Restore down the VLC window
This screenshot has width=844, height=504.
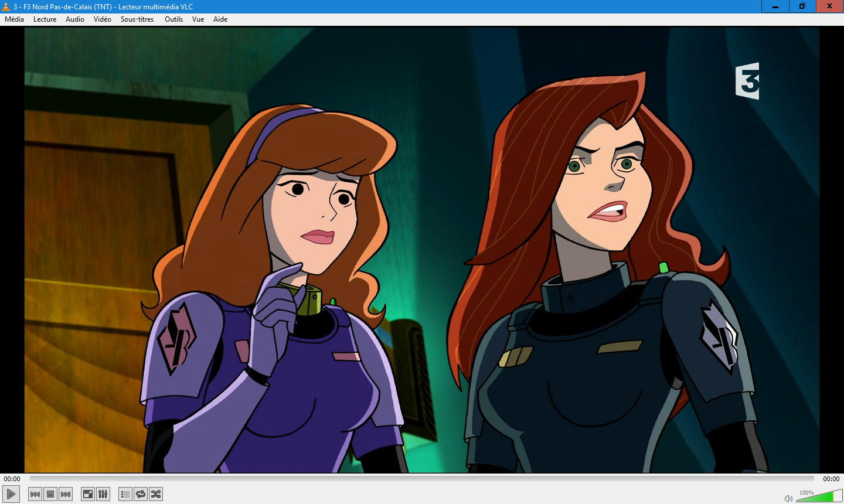[x=802, y=6]
